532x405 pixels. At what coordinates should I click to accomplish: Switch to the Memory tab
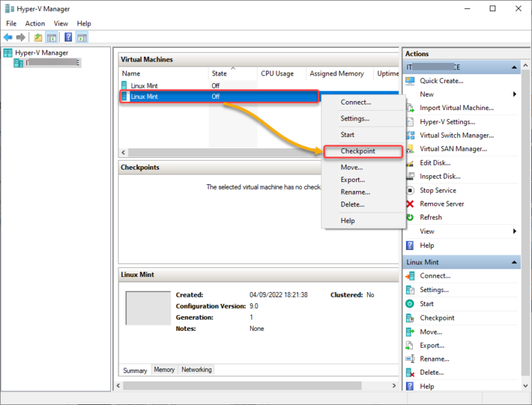pos(164,370)
